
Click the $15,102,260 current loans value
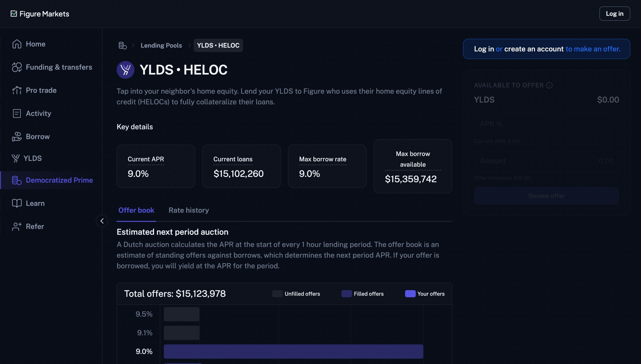tap(238, 174)
